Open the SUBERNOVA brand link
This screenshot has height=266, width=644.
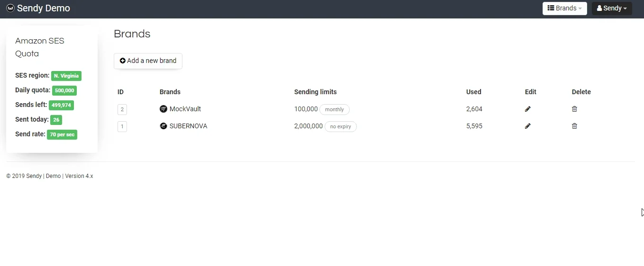tap(188, 126)
